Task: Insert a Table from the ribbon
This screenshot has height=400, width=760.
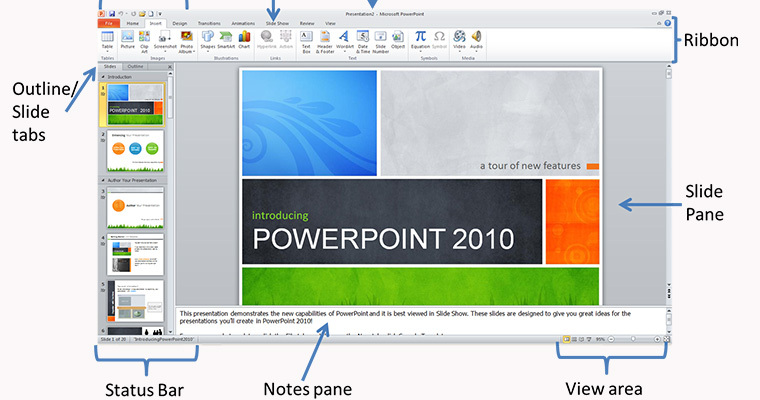Action: [x=107, y=41]
